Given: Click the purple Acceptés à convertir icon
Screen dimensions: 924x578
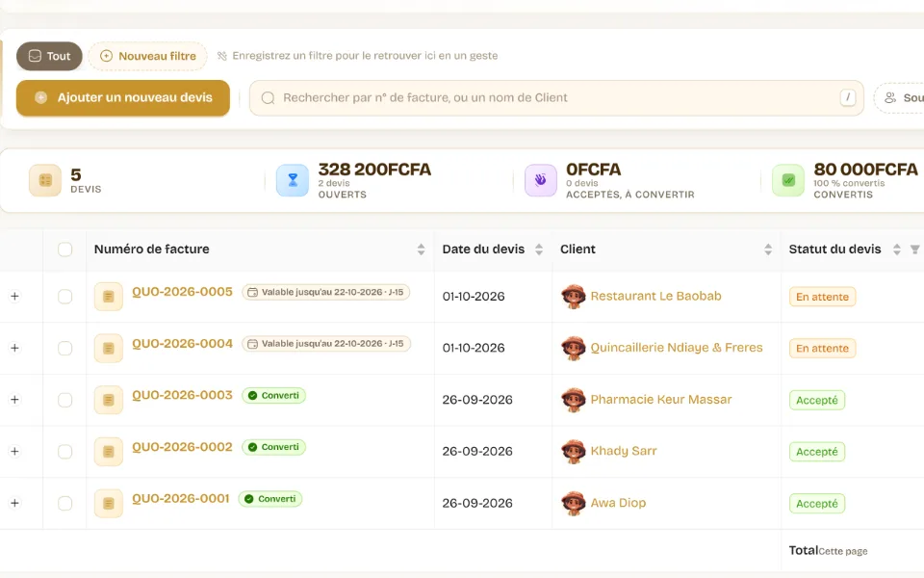Looking at the screenshot, I should click(540, 180).
